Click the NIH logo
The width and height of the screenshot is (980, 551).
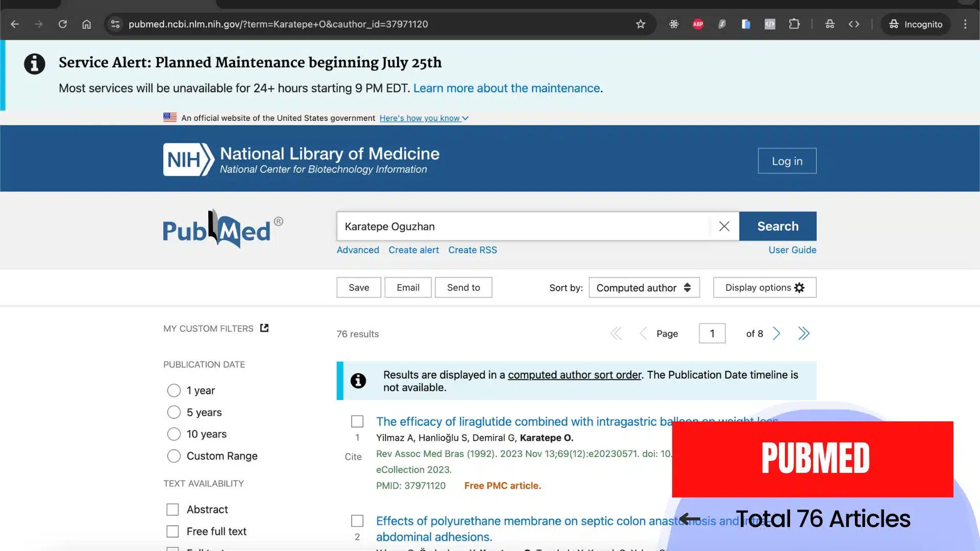(188, 160)
